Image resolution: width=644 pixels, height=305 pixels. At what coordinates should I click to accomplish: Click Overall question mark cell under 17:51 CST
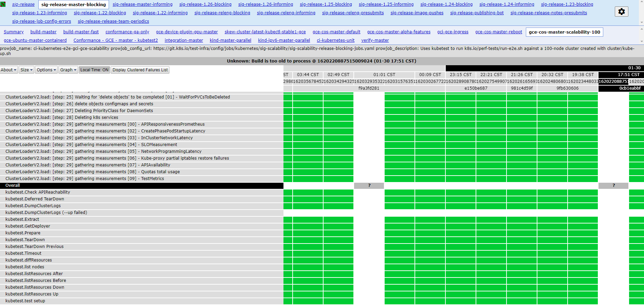click(613, 185)
